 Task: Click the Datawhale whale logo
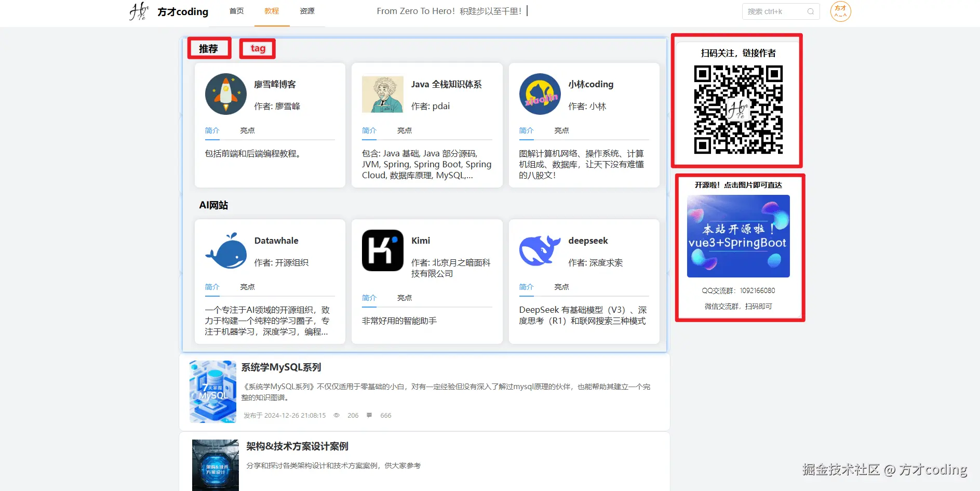coord(225,250)
